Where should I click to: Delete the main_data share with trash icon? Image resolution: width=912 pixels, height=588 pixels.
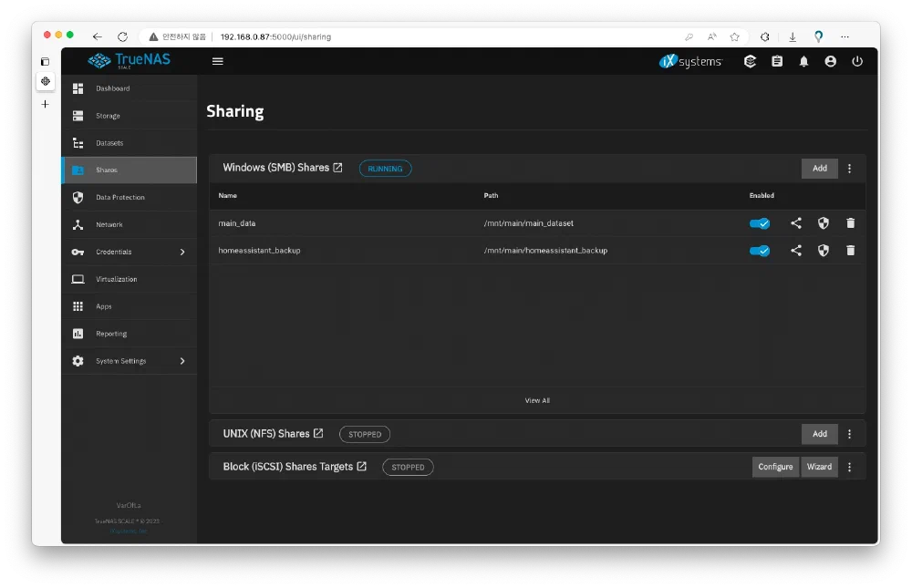click(851, 223)
